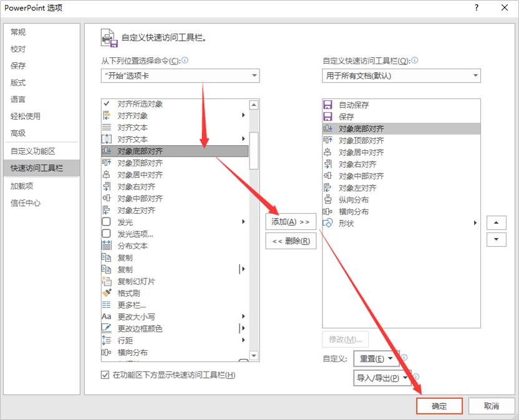Select 纵向分布 icon in right toolbar list

pyautogui.click(x=327, y=199)
